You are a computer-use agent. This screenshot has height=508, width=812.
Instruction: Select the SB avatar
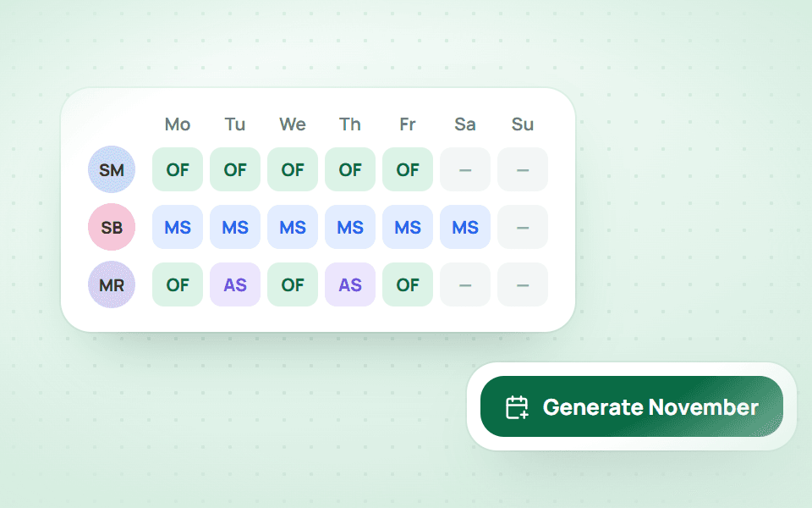click(112, 227)
